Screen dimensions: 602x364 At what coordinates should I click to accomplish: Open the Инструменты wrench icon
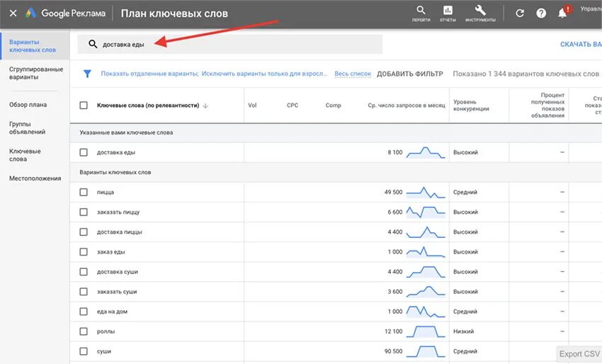pyautogui.click(x=479, y=11)
